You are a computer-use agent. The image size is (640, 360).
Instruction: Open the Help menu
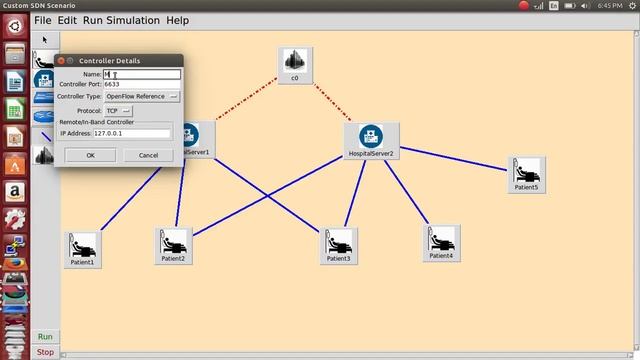pos(178,20)
